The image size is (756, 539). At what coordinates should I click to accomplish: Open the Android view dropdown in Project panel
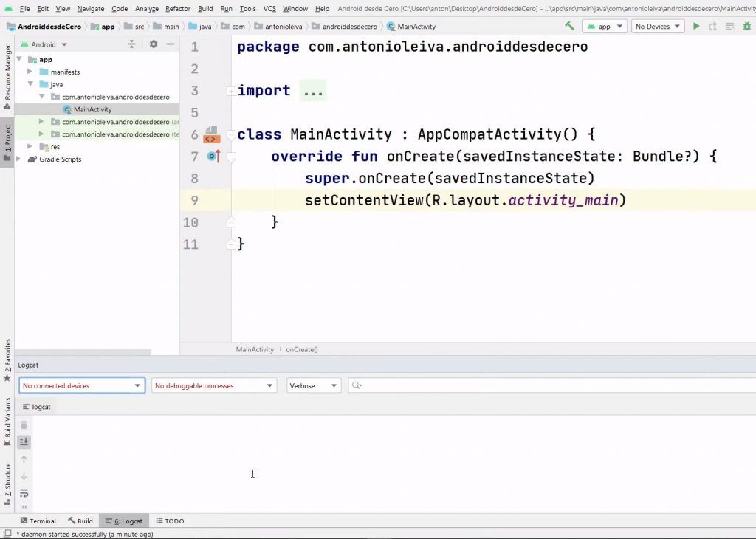(44, 44)
